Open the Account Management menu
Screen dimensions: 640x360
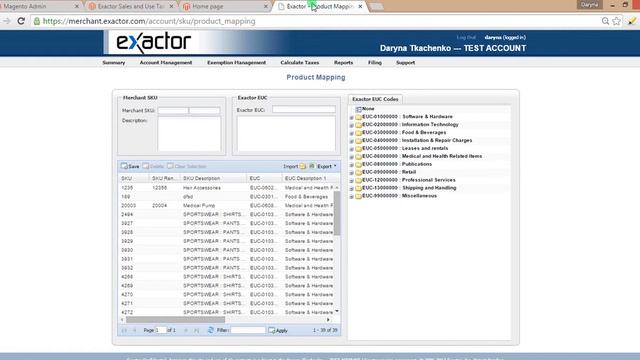pos(166,63)
